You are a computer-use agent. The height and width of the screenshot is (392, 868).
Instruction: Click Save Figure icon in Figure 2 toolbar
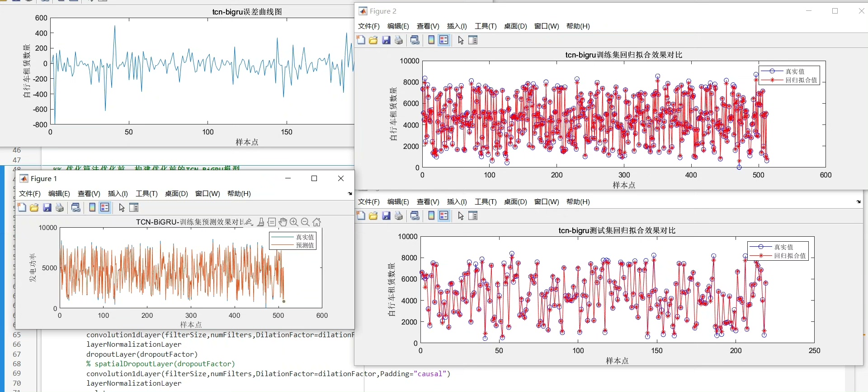386,40
